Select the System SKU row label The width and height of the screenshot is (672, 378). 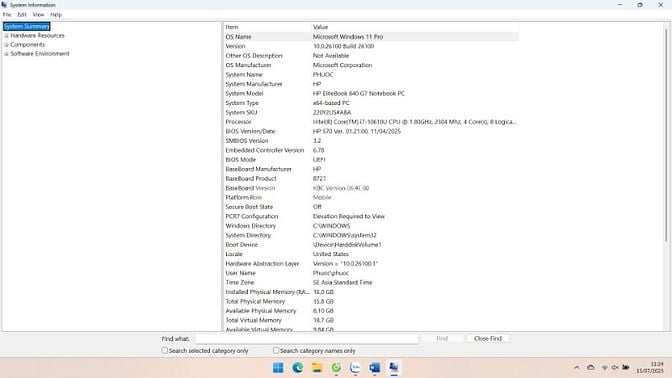pyautogui.click(x=241, y=112)
